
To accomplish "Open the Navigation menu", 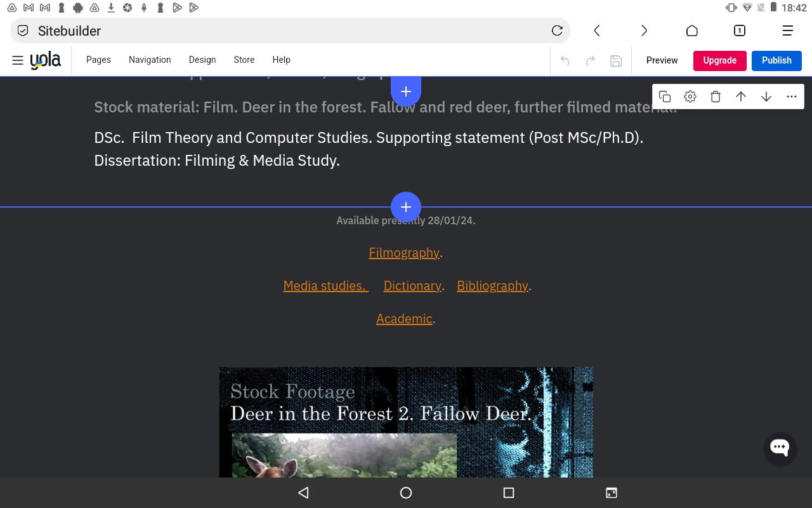I will [150, 60].
